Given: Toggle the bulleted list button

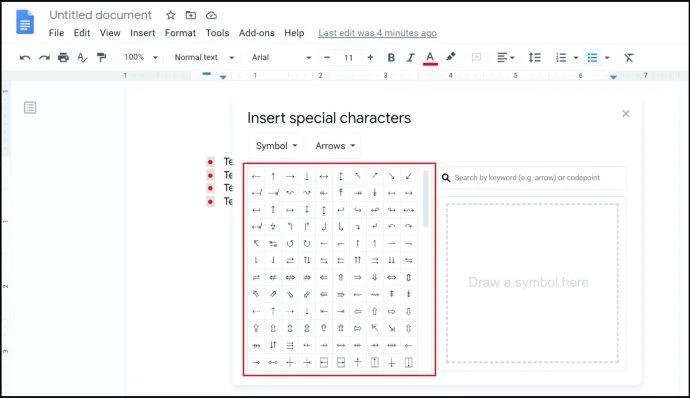Looking at the screenshot, I should click(x=592, y=58).
